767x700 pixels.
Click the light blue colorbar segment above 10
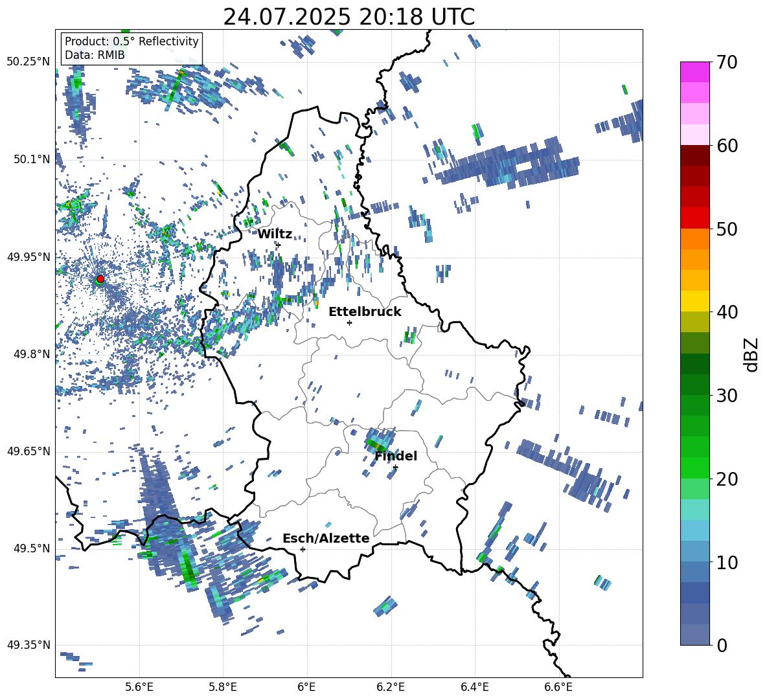[694, 551]
